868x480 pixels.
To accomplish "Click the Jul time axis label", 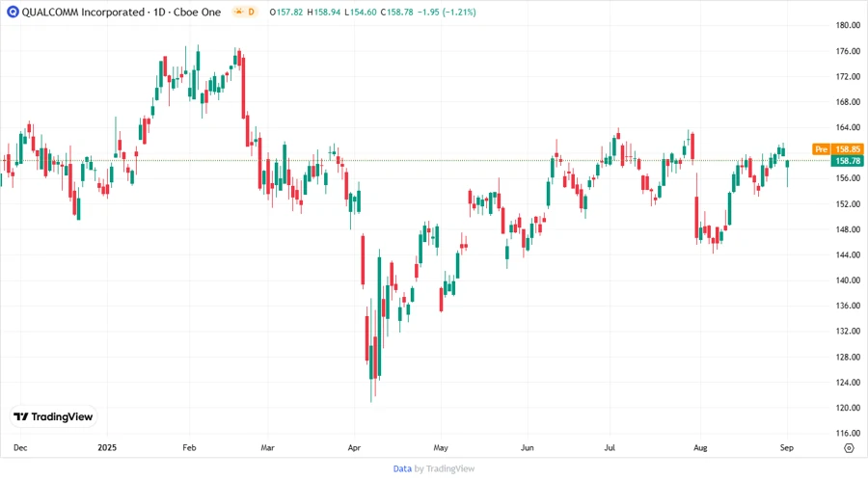I will pyautogui.click(x=610, y=447).
